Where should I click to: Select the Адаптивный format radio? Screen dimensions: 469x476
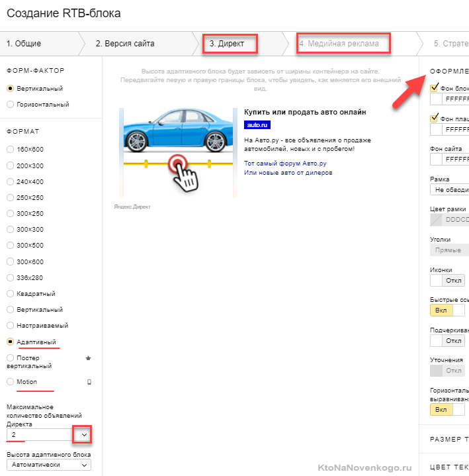[x=11, y=342]
